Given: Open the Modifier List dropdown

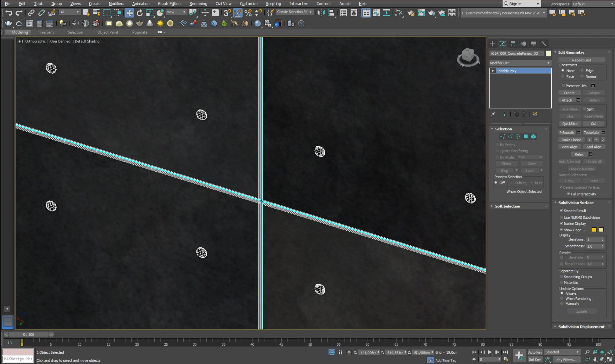Looking at the screenshot, I should tap(519, 63).
